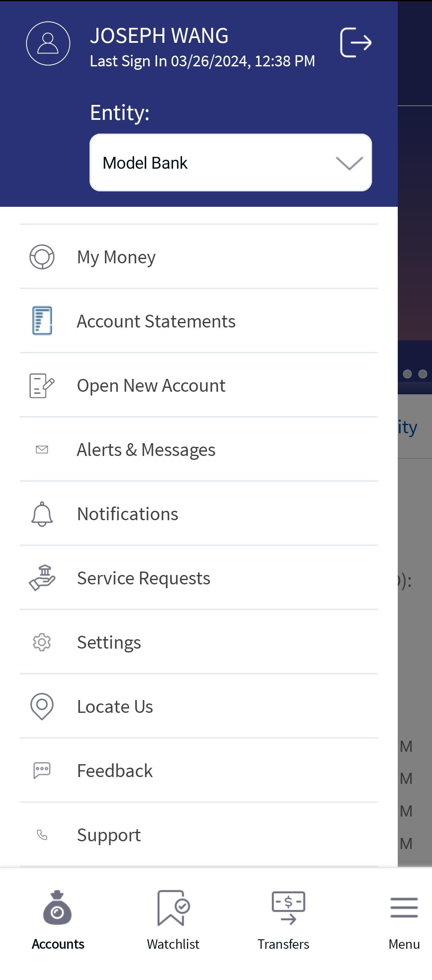Click the Settings gear icon
The width and height of the screenshot is (432, 980).
tap(42, 642)
